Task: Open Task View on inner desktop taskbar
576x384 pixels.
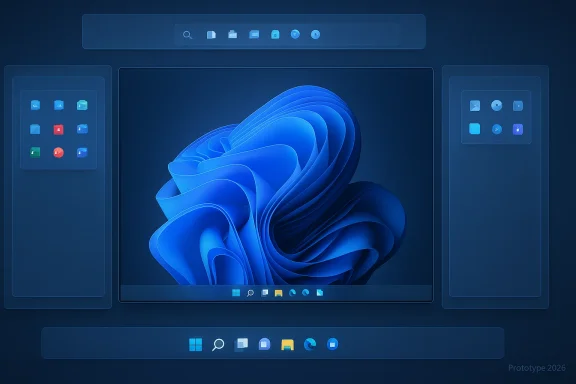Action: click(x=264, y=293)
